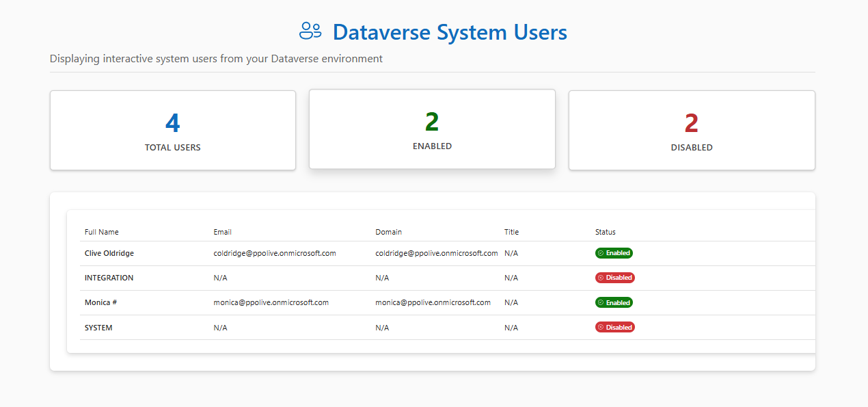The height and width of the screenshot is (407, 868).
Task: Toggle Clive Oldridge's Enabled status badge
Action: 614,252
